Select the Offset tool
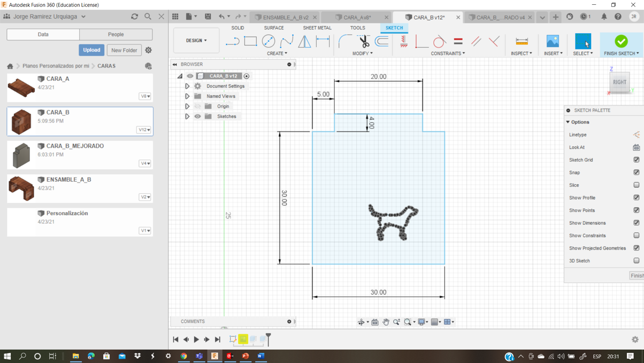The height and width of the screenshot is (363, 644). [382, 41]
